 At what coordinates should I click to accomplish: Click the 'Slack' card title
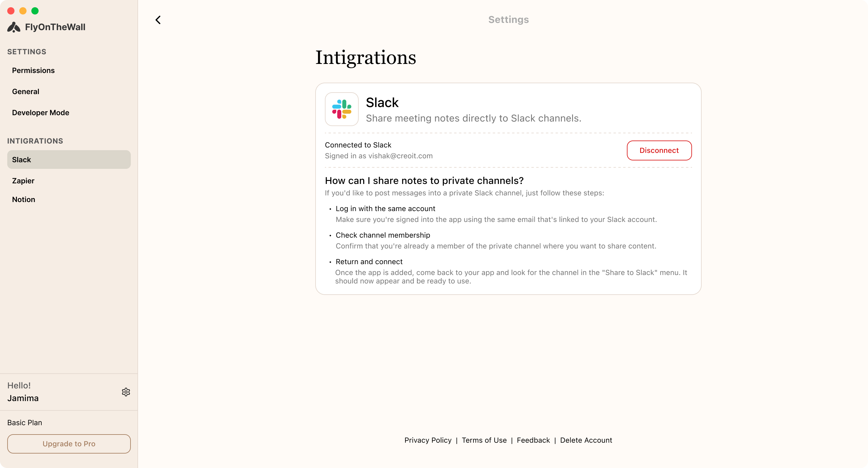click(x=382, y=103)
